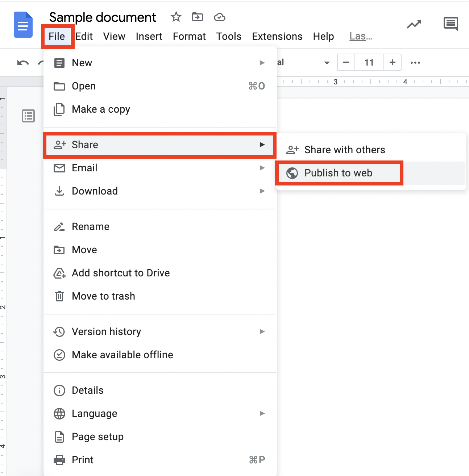
Task: Click the font size field showing 11
Action: pyautogui.click(x=369, y=62)
